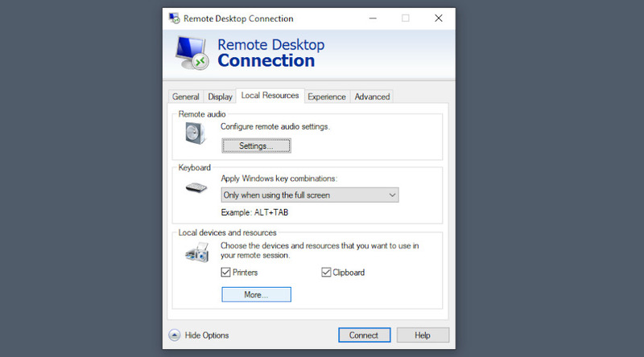Switch to the Display tab
Screen dimensions: 644x357
click(220, 96)
